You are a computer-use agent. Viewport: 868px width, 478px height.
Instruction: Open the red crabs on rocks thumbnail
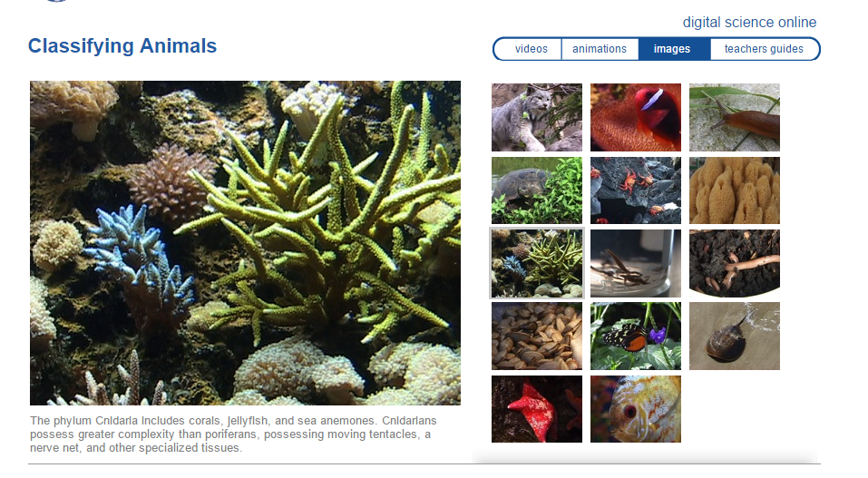click(x=636, y=190)
